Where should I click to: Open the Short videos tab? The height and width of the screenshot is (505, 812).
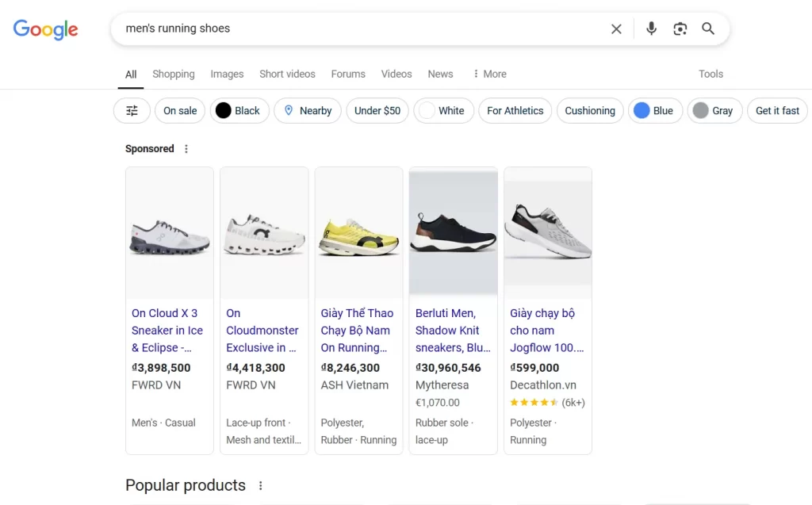(x=287, y=74)
